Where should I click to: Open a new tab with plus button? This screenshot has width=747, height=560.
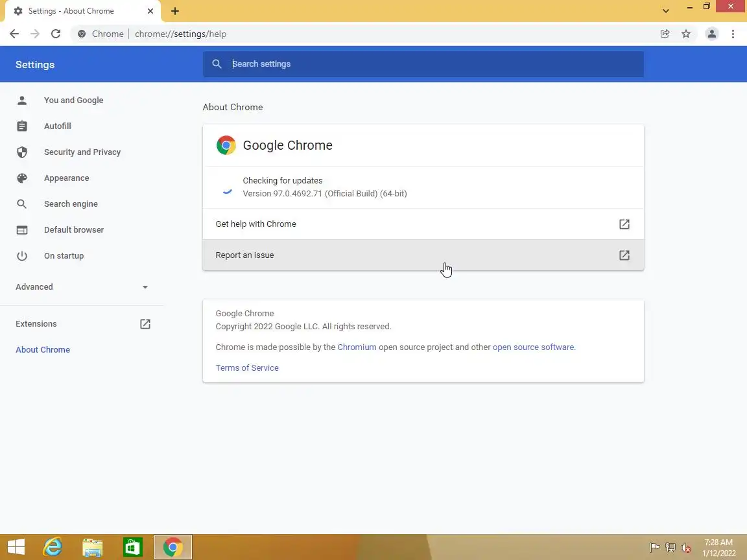pos(175,11)
